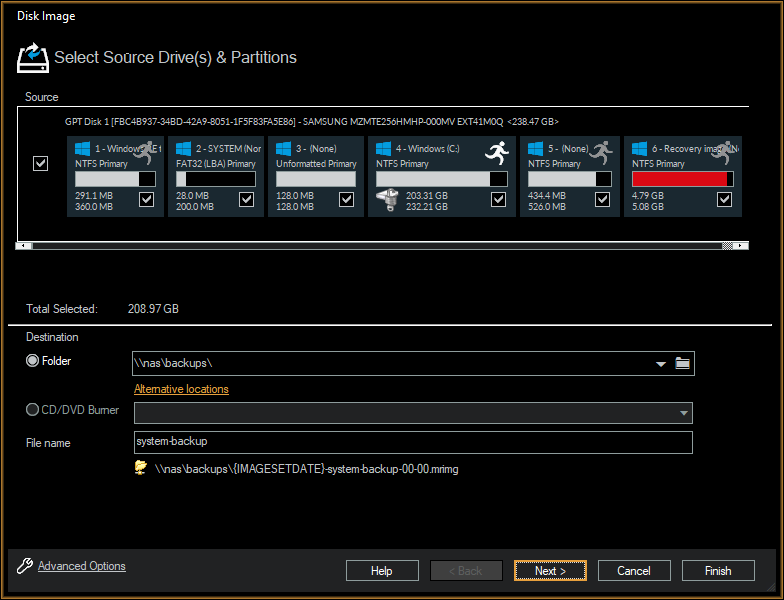This screenshot has width=784, height=600.
Task: Click into the File name text field
Action: (x=413, y=442)
